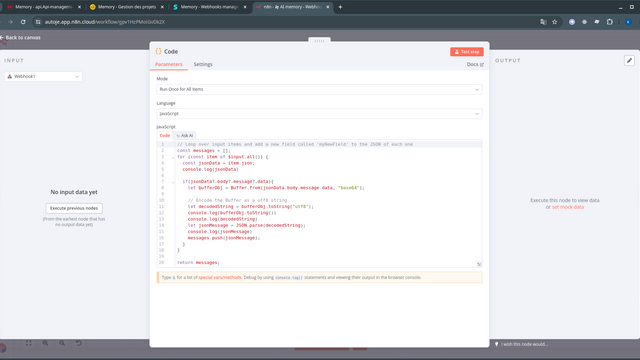This screenshot has width=640, height=360.
Task: Click the curly braces Code node icon
Action: [158, 51]
